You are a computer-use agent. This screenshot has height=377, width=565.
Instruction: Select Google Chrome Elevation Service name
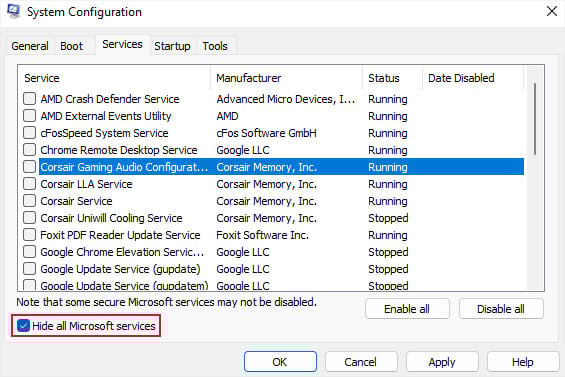click(x=122, y=252)
